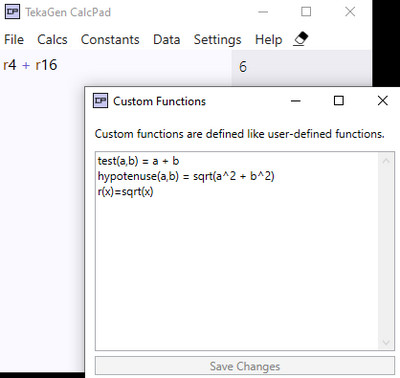
Task: Click the TekaGen CalcPad title text
Action: click(68, 12)
